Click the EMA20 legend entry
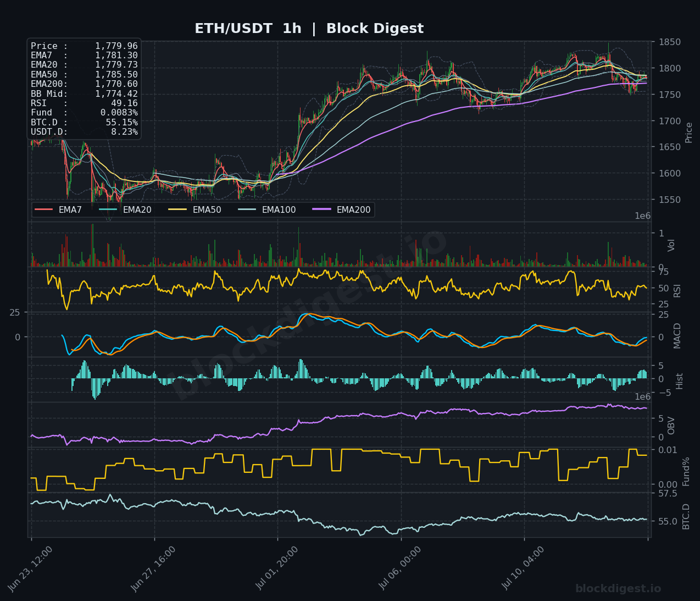The image size is (700, 601). coord(125,209)
